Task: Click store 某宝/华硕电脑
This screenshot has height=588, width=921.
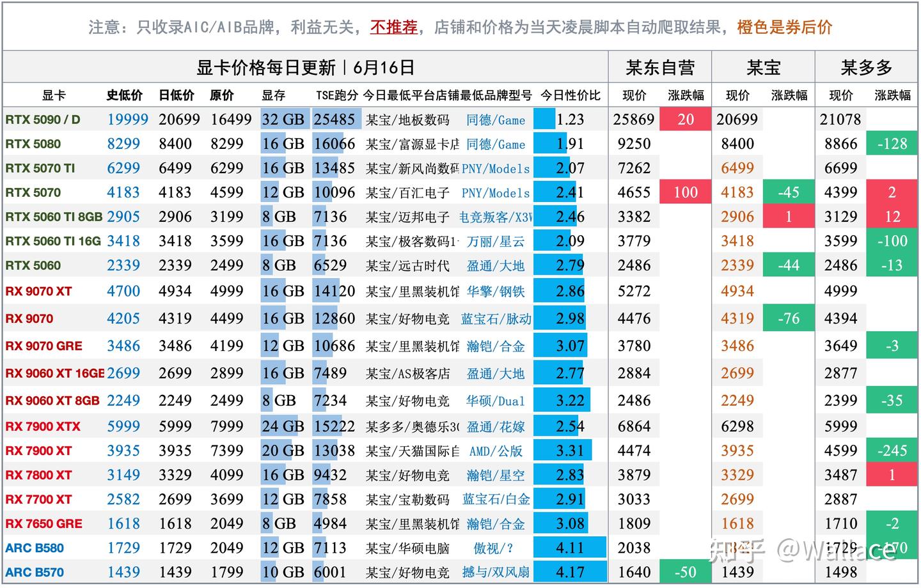Action: click(x=407, y=548)
